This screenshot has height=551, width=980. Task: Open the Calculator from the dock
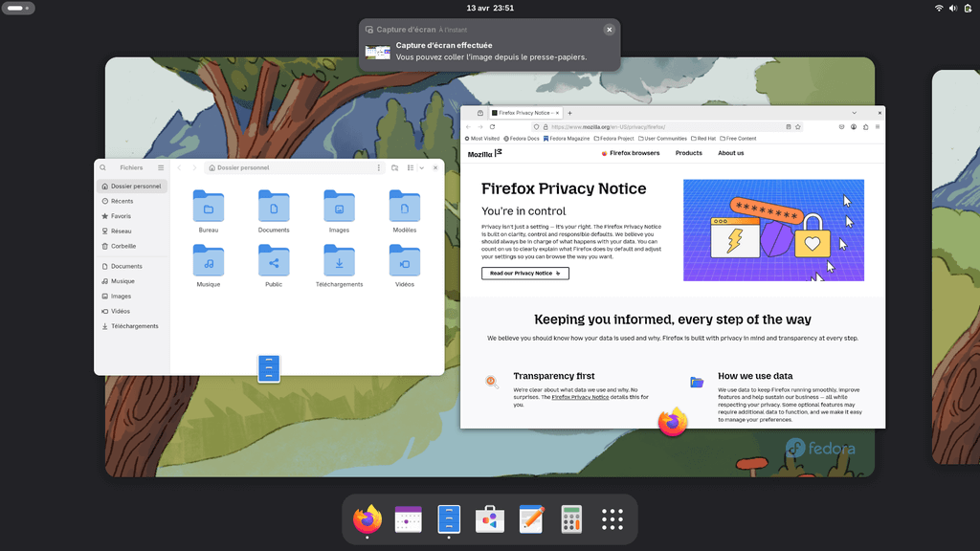pos(571,519)
